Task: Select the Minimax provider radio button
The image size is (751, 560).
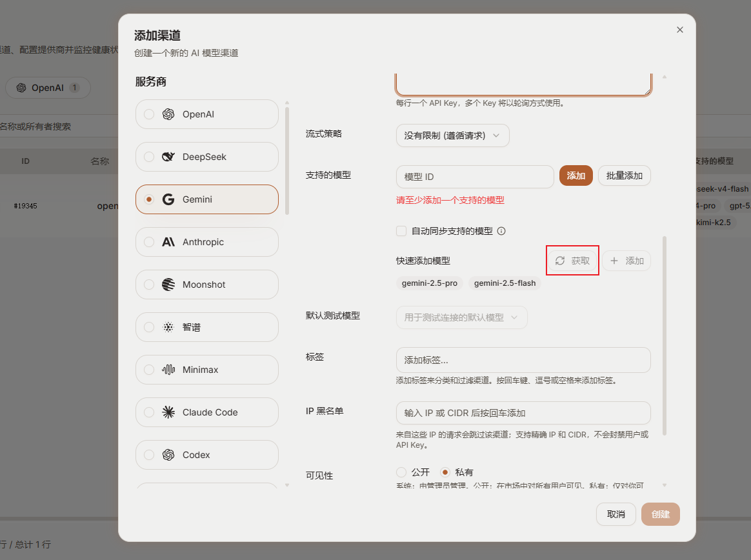Action: click(x=149, y=370)
